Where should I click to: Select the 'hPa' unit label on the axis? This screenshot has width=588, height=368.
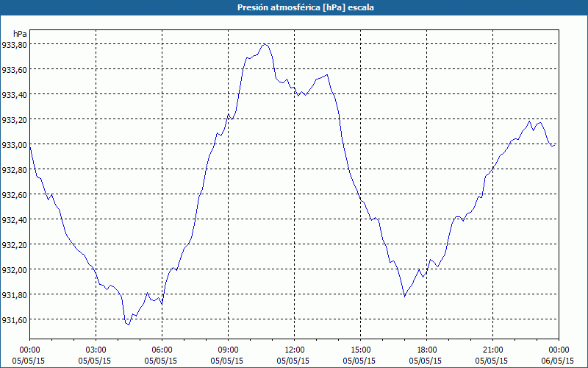click(x=20, y=34)
